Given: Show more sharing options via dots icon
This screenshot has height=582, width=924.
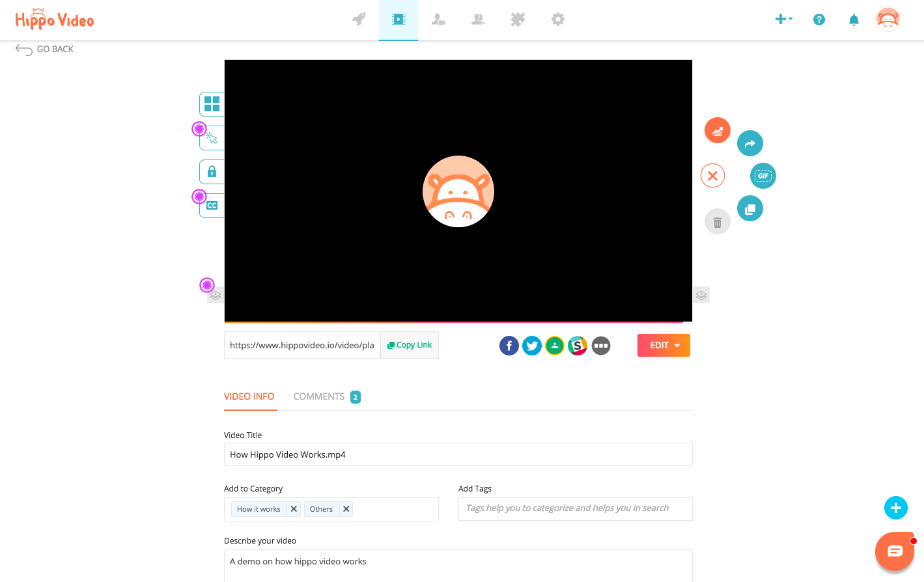Looking at the screenshot, I should [600, 345].
